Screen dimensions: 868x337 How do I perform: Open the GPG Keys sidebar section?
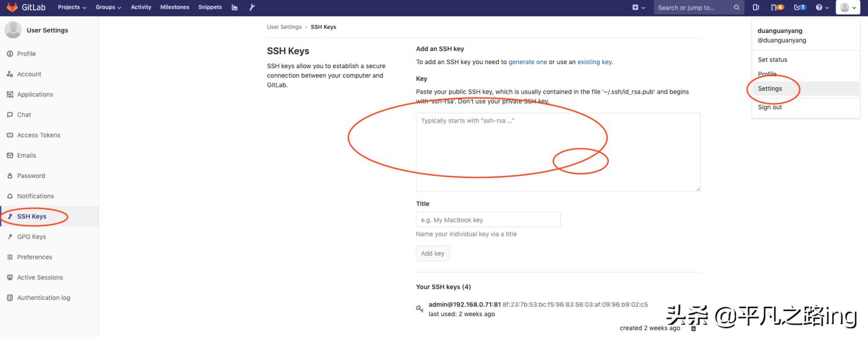(31, 236)
